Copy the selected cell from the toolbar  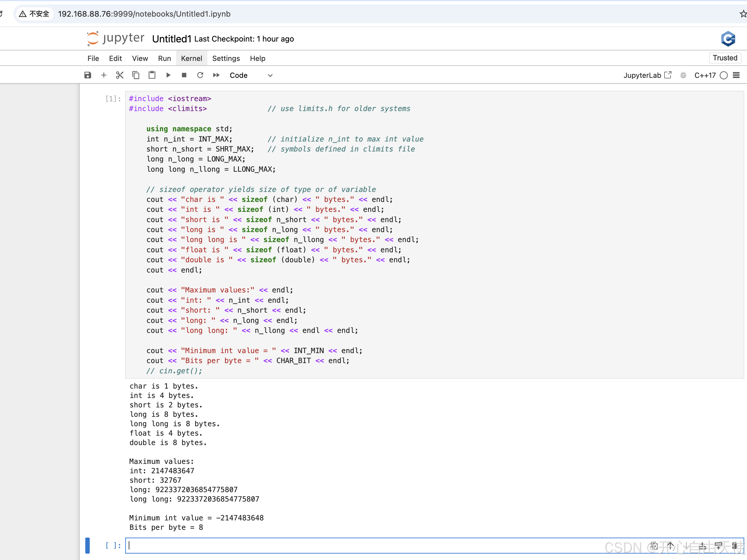coord(136,75)
